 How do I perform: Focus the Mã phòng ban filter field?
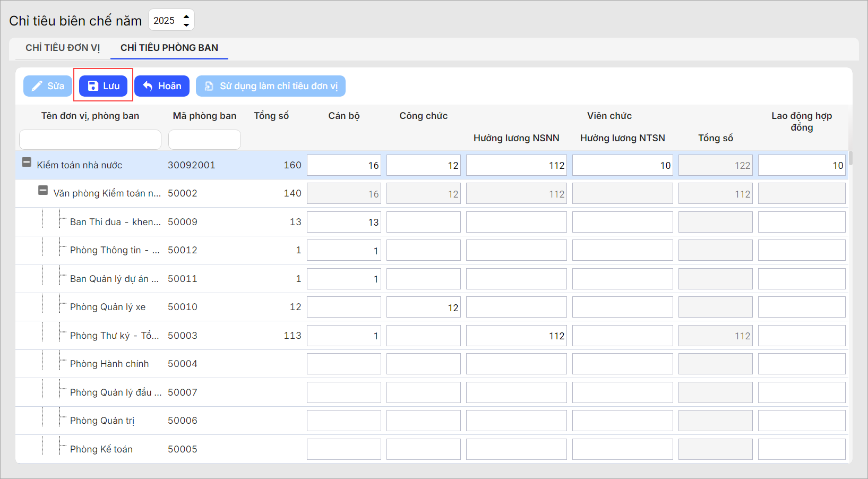point(204,140)
